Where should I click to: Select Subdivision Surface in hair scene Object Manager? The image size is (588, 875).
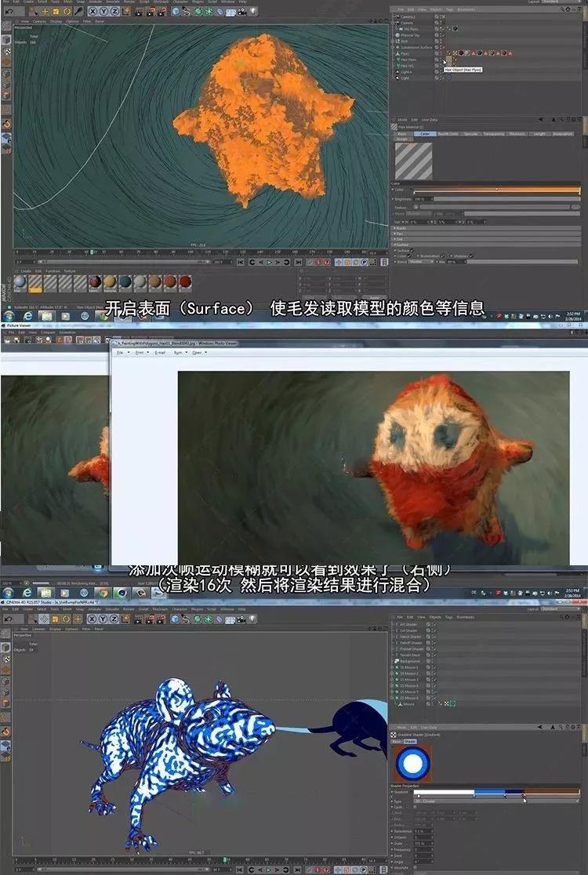click(417, 47)
